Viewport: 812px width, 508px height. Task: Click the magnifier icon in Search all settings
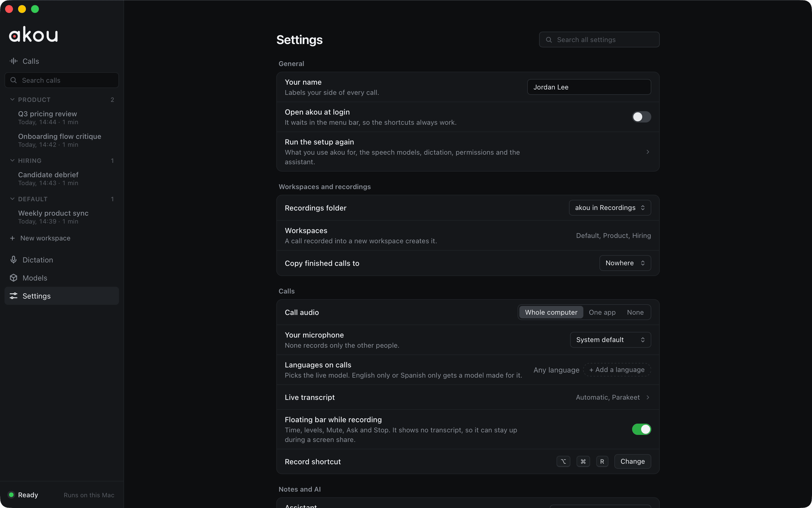[x=549, y=40]
